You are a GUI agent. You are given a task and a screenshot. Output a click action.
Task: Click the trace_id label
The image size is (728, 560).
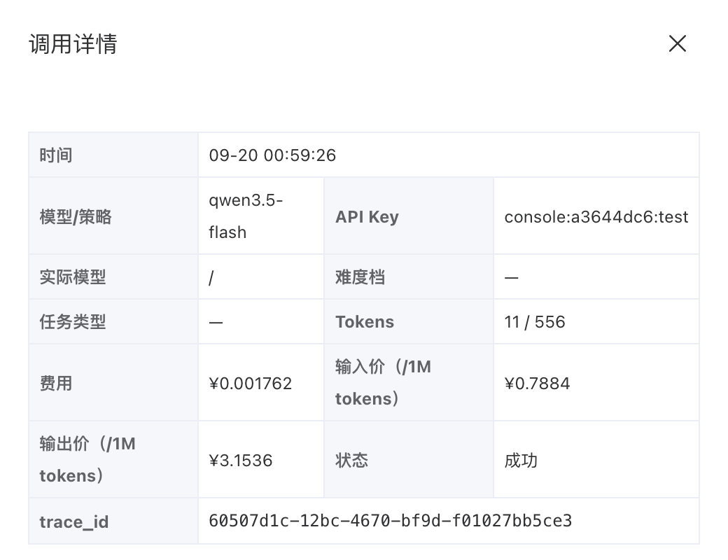[73, 522]
